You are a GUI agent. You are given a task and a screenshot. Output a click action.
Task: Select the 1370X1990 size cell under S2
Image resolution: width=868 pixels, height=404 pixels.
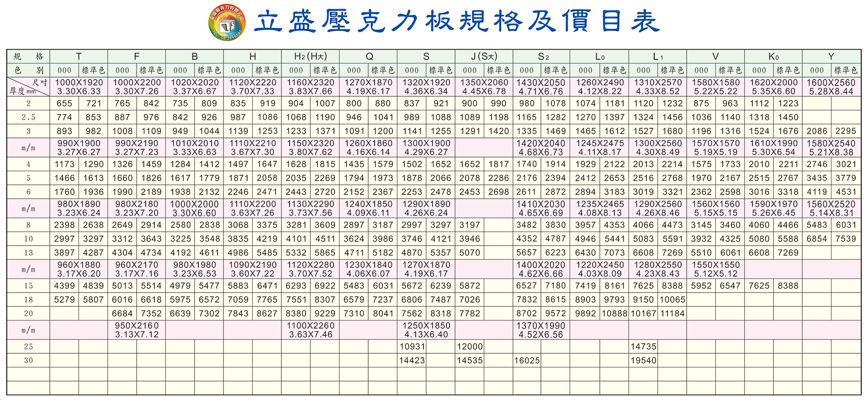point(541,330)
